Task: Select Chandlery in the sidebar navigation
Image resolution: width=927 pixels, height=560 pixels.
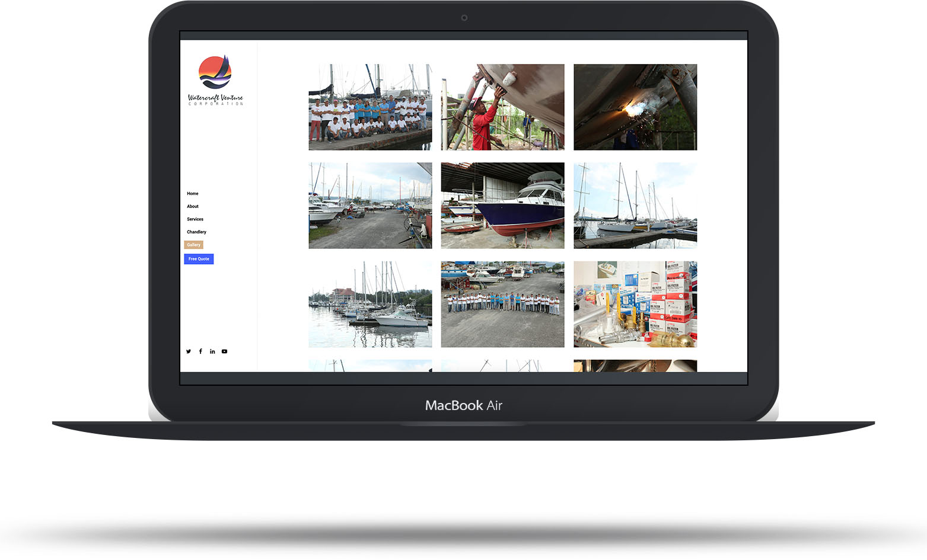Action: pos(196,232)
